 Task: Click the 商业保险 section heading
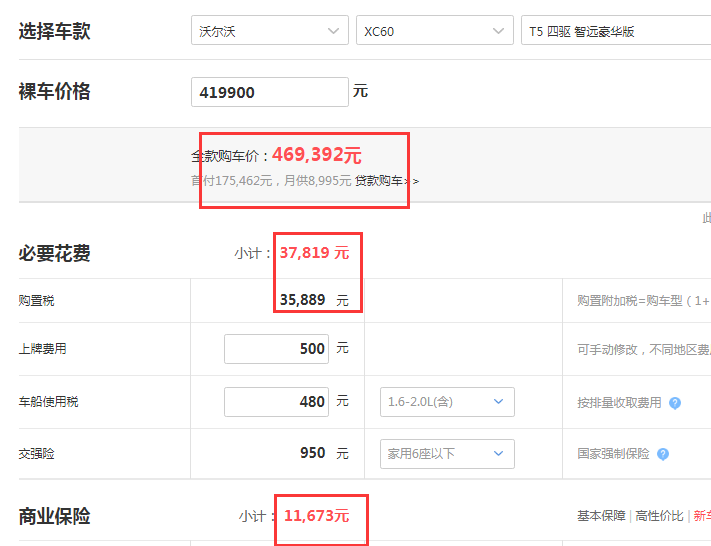(x=54, y=516)
